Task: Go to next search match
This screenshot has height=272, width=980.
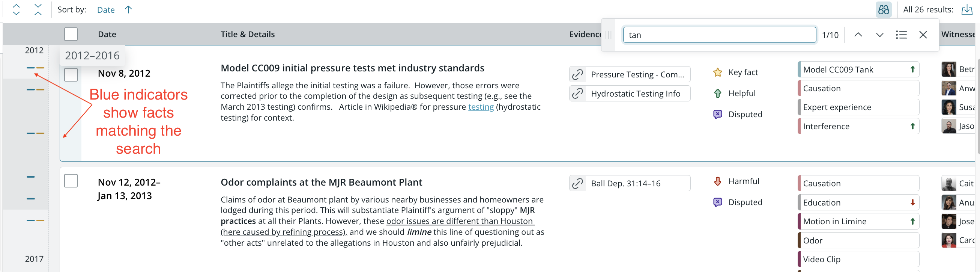Action: coord(879,35)
